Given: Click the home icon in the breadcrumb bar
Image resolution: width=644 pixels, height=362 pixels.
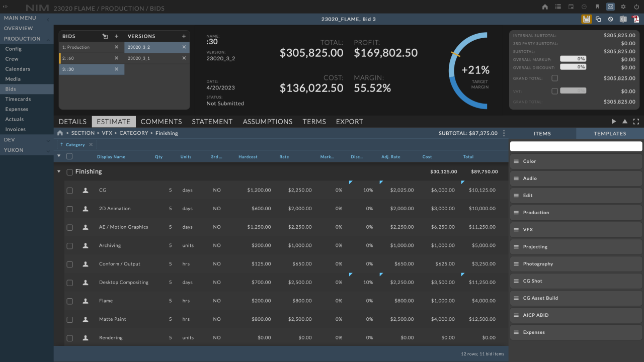Looking at the screenshot, I should pos(60,133).
